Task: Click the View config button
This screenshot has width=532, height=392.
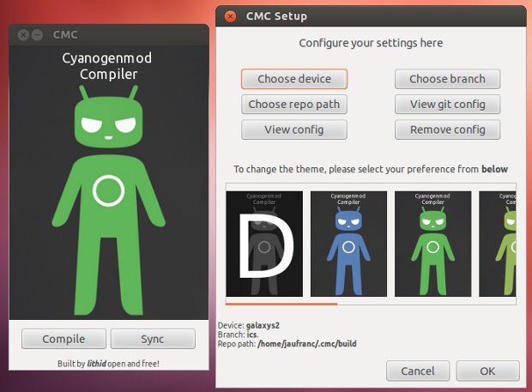Action: point(294,130)
